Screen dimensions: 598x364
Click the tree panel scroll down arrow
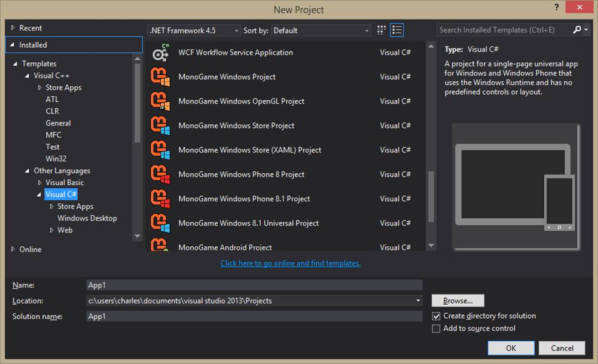pyautogui.click(x=138, y=236)
